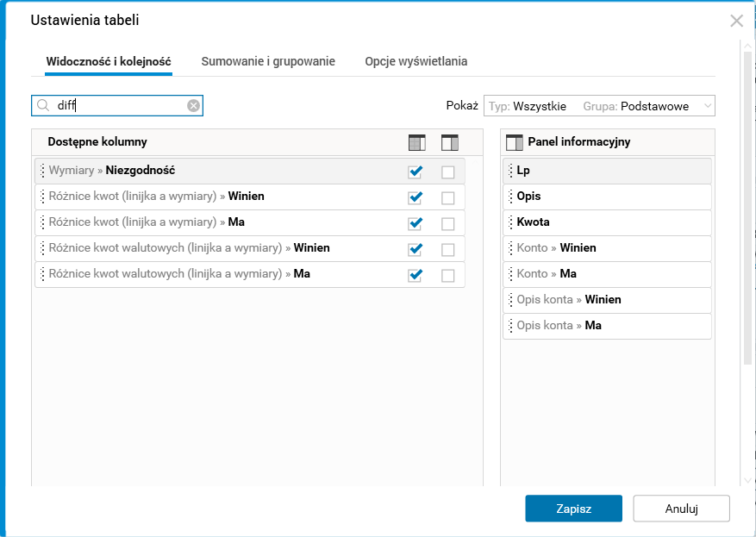Click the drag handle beside Kwota row

509,222
